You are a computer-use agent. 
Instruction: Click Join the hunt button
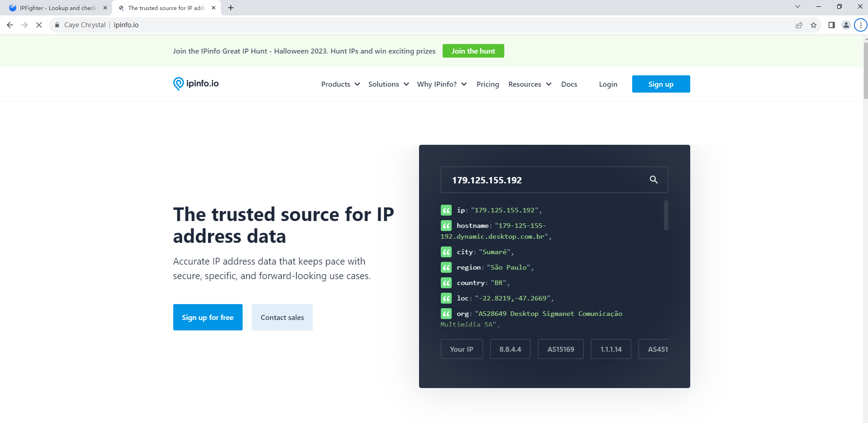point(473,51)
